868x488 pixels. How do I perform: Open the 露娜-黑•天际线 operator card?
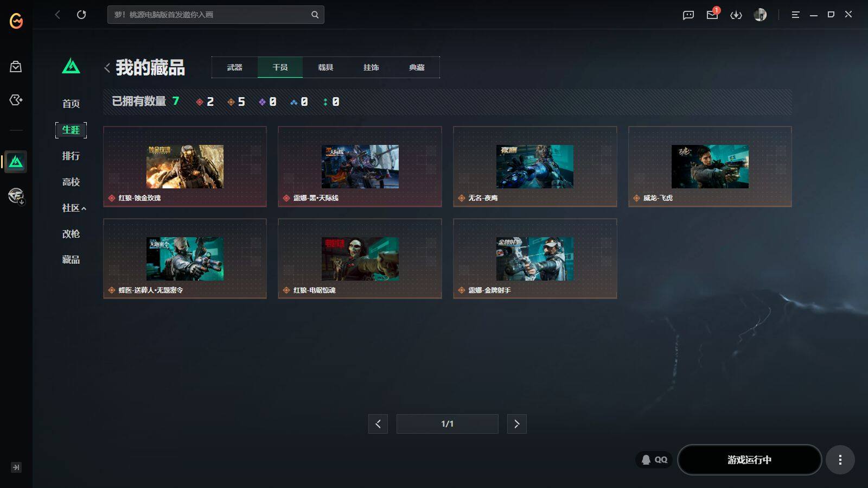[x=360, y=167]
